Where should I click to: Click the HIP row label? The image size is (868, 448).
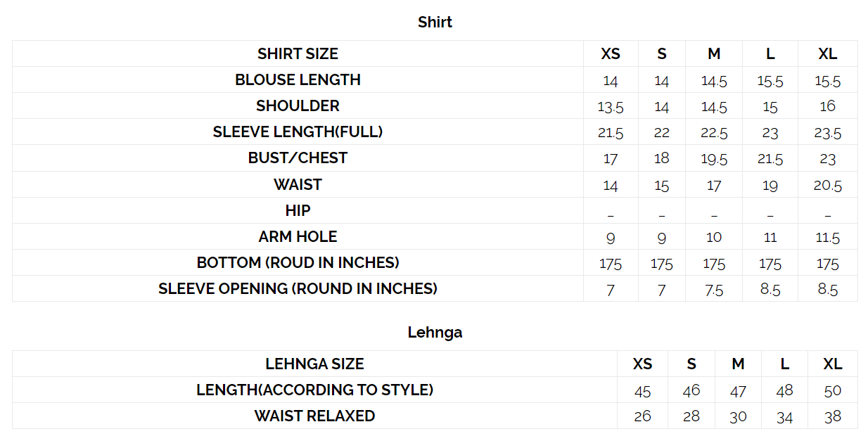coord(298,210)
